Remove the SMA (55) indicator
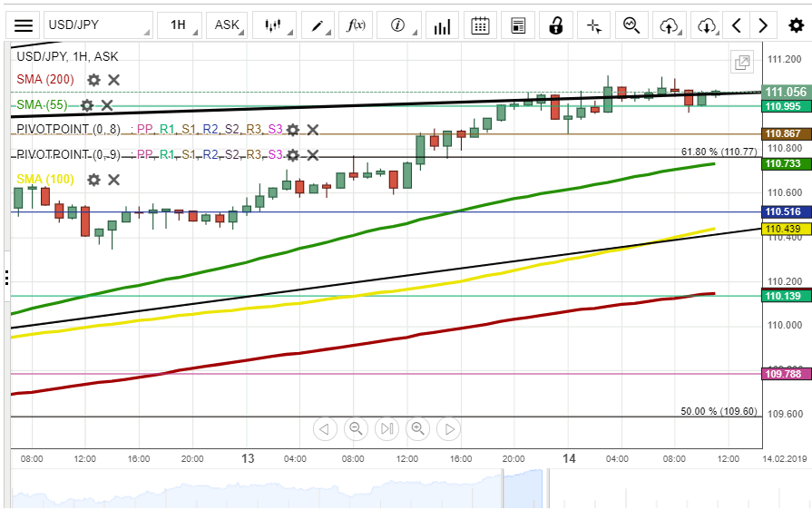The height and width of the screenshot is (510, 812). (106, 105)
